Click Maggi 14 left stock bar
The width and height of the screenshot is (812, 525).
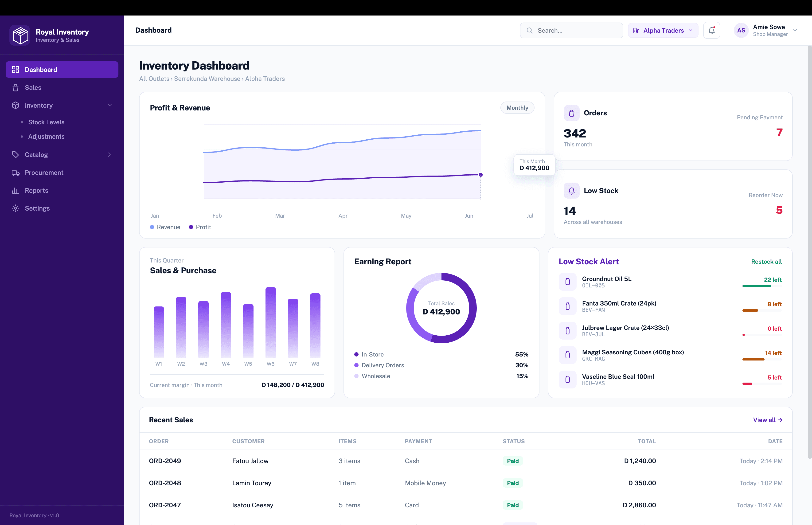762,359
